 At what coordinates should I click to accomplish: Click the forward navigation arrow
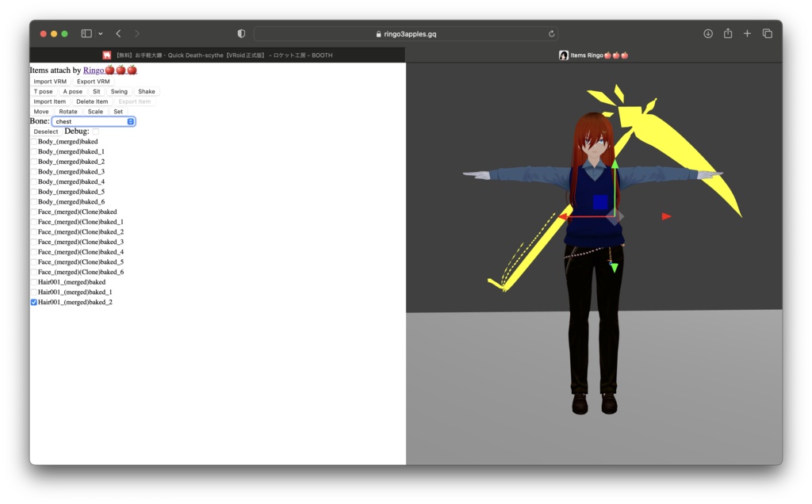pyautogui.click(x=136, y=33)
